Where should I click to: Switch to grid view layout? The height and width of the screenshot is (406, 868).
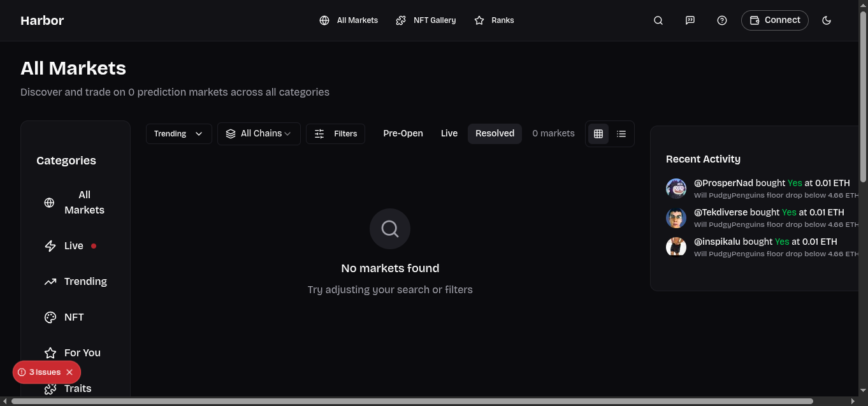(x=598, y=133)
